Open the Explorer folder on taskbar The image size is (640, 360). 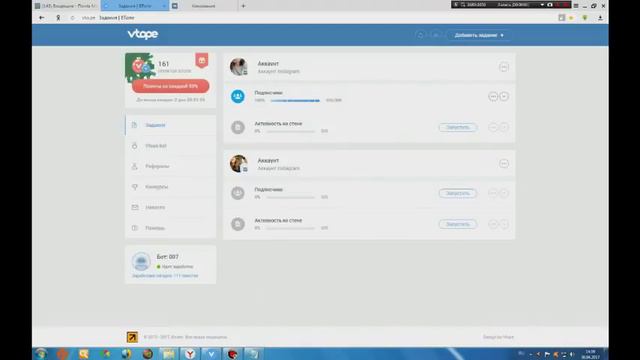[169, 353]
